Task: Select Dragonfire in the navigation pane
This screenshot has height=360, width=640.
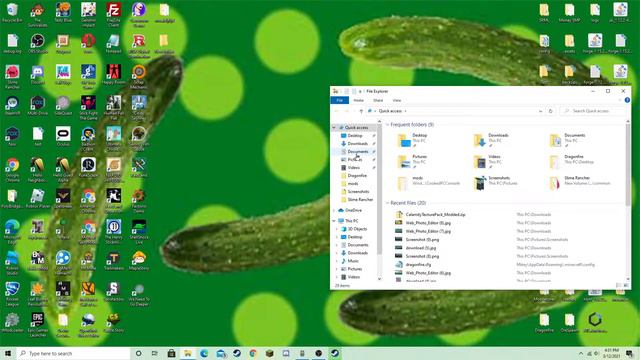Action: tap(354, 176)
